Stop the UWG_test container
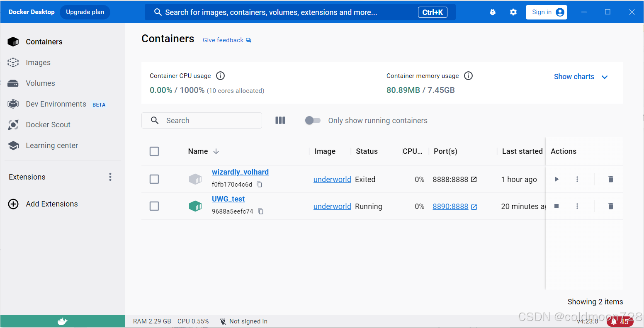 556,206
